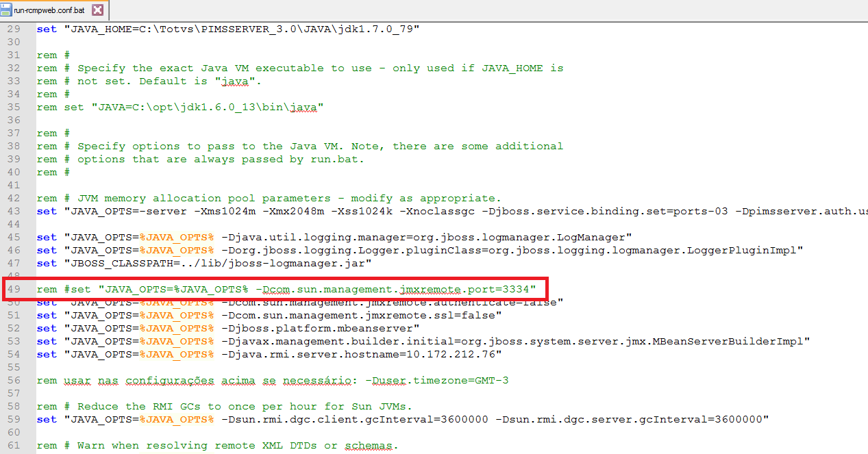Close the run-rcmpweb.conf.bat tab
868x454 pixels.
pyautogui.click(x=97, y=10)
